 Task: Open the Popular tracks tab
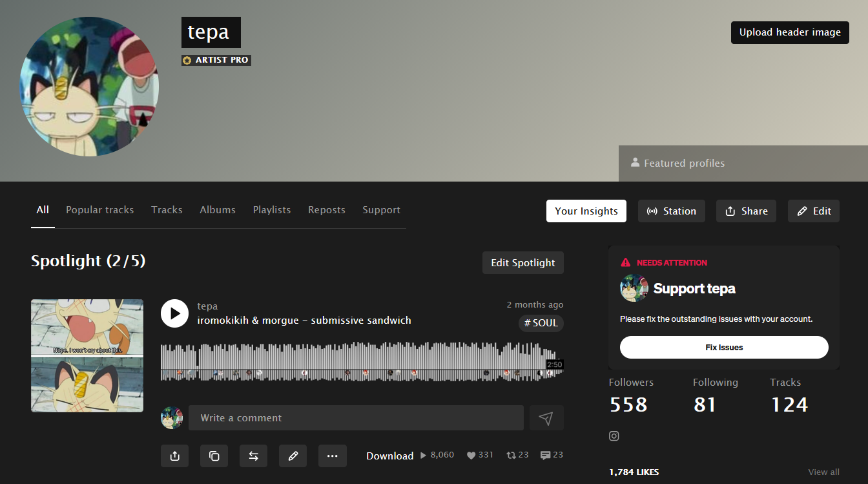click(x=100, y=210)
